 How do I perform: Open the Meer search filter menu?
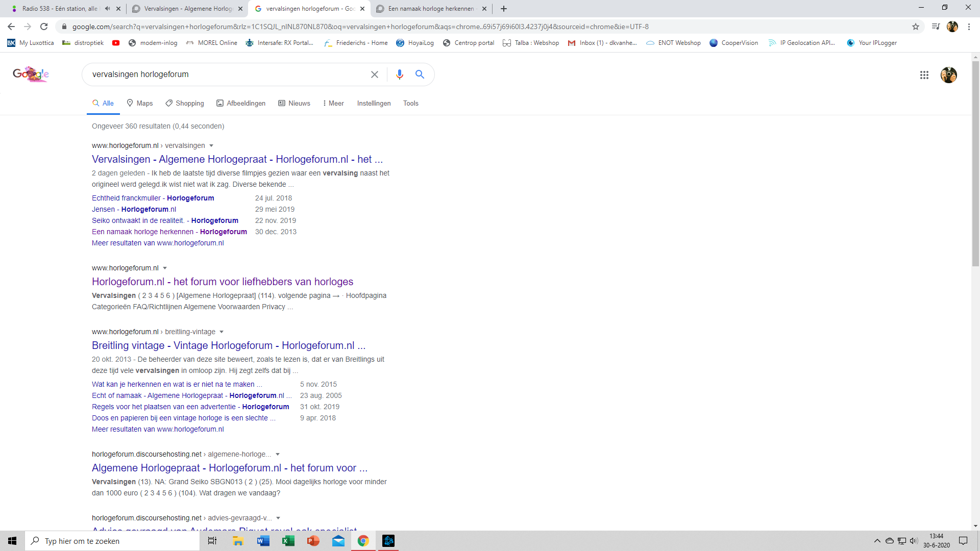point(333,103)
